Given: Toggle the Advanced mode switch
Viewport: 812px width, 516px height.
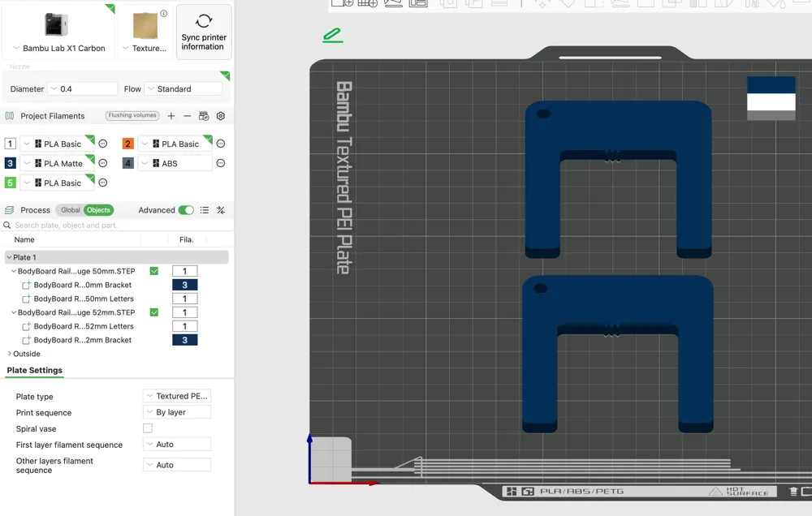Looking at the screenshot, I should [x=186, y=210].
